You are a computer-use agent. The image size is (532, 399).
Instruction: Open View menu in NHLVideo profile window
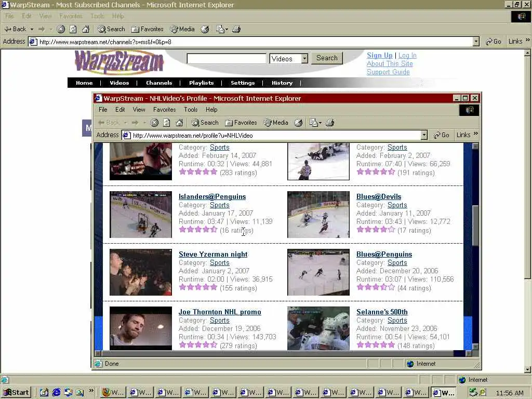coord(139,110)
